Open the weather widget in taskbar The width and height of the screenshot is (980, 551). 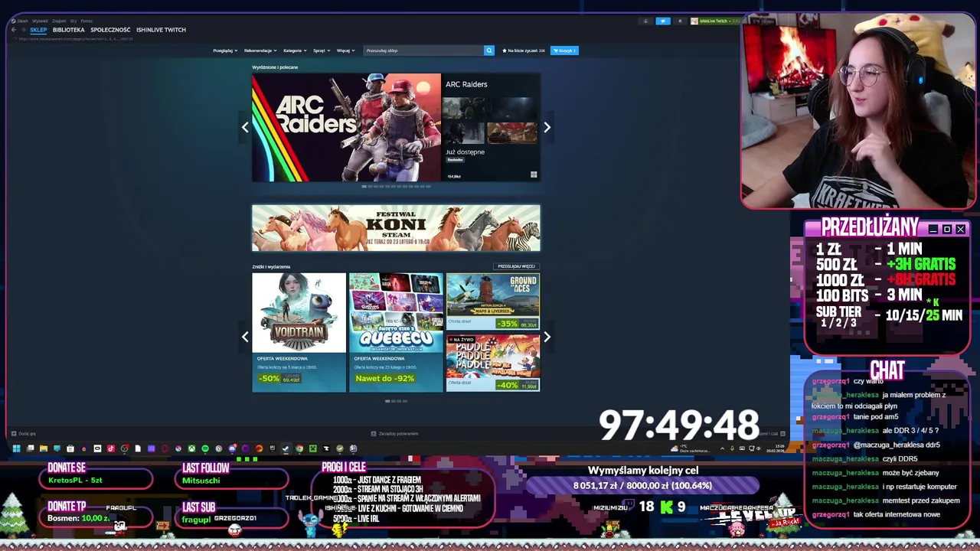click(691, 448)
